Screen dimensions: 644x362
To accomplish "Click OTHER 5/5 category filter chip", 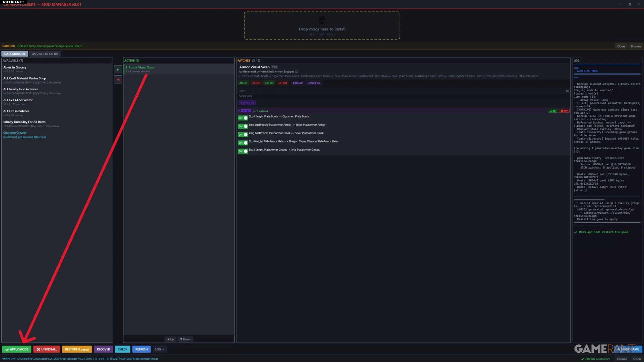I will [247, 103].
